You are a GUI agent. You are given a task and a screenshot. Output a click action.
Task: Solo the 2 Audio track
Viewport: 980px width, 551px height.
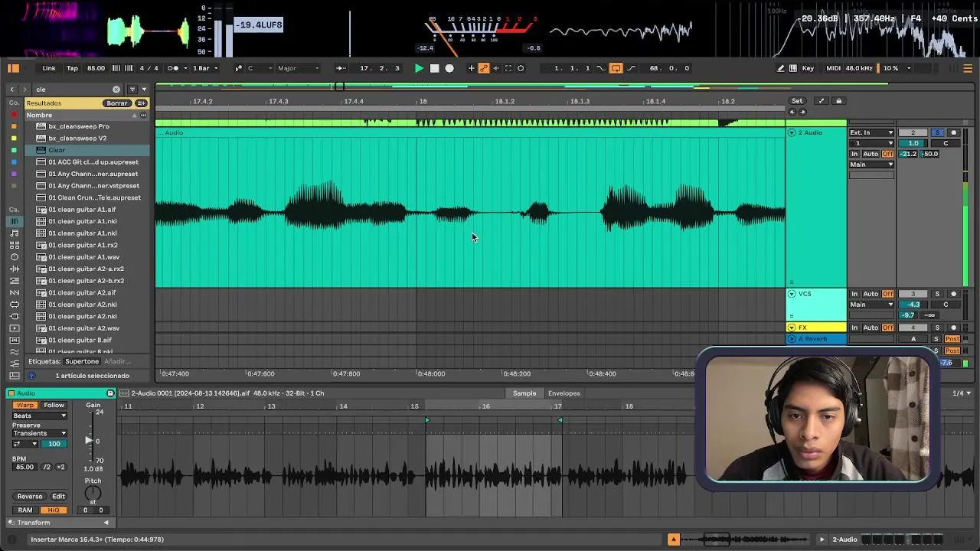937,133
